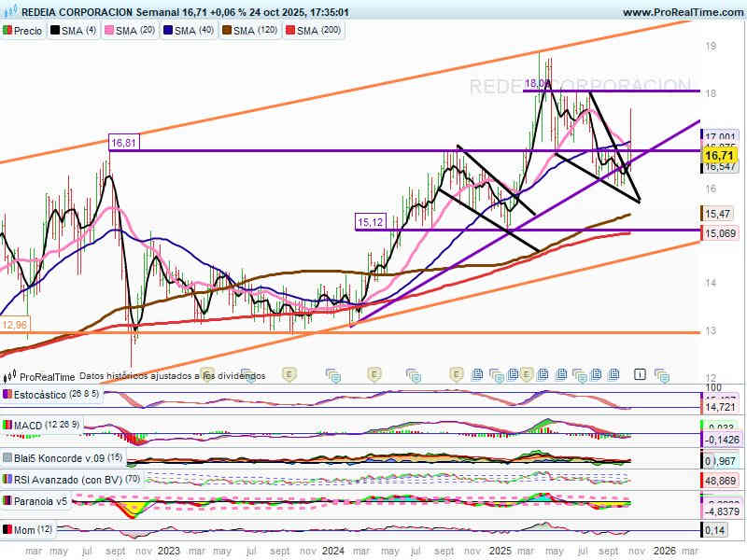Click the Blai5 Koncorde indicator icon

7,458
